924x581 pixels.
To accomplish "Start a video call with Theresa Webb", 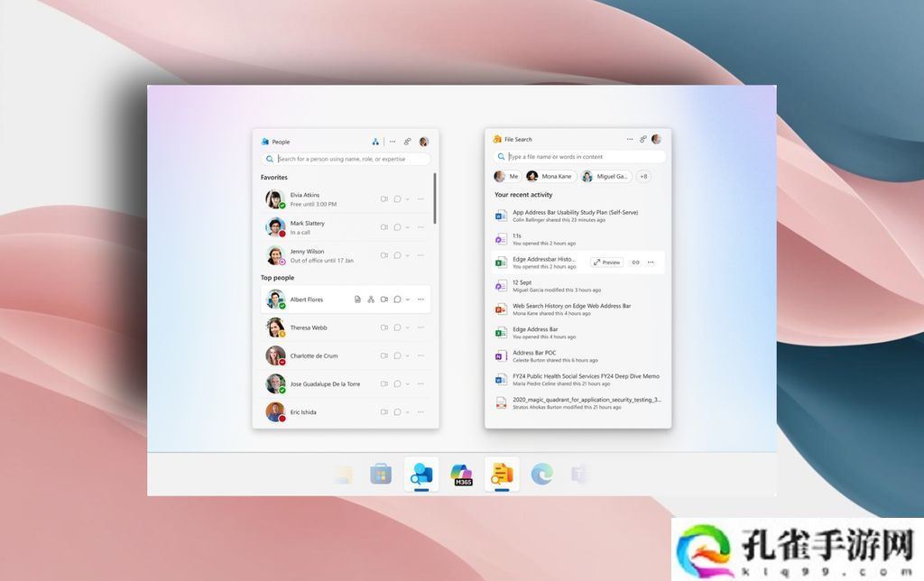I will pos(384,327).
